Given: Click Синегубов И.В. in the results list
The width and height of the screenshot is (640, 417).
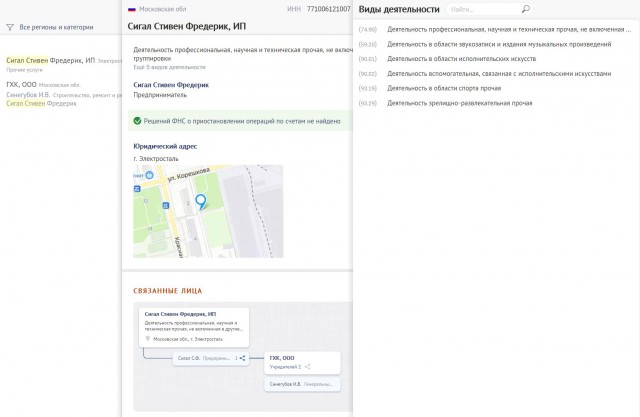Looking at the screenshot, I should pyautogui.click(x=28, y=95).
